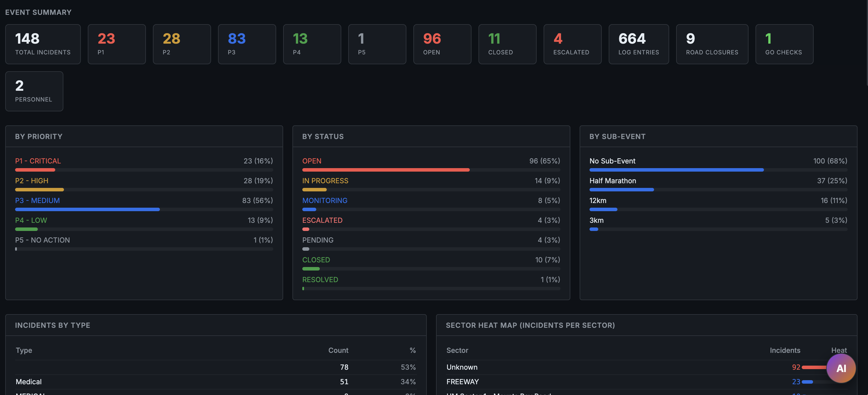The height and width of the screenshot is (395, 868).
Task: Click the 148 Total Incidents card
Action: click(x=43, y=44)
